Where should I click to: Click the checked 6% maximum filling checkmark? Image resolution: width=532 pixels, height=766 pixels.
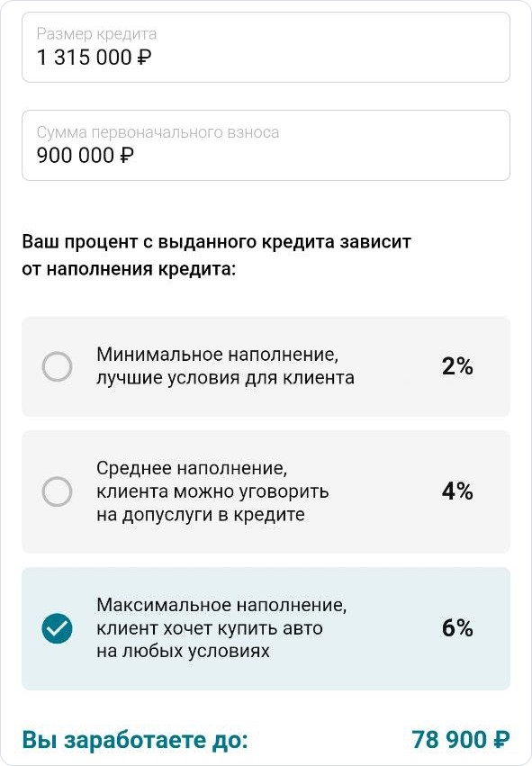click(57, 628)
